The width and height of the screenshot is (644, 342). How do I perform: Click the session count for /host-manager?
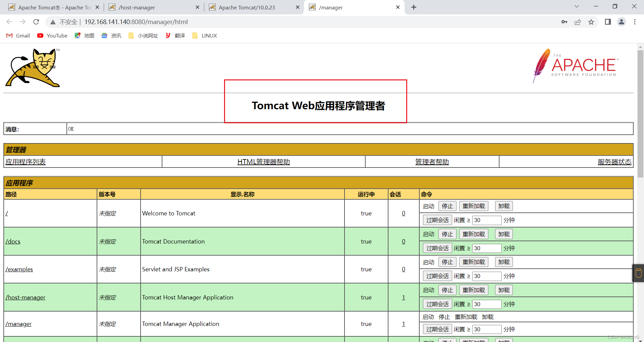click(x=404, y=297)
